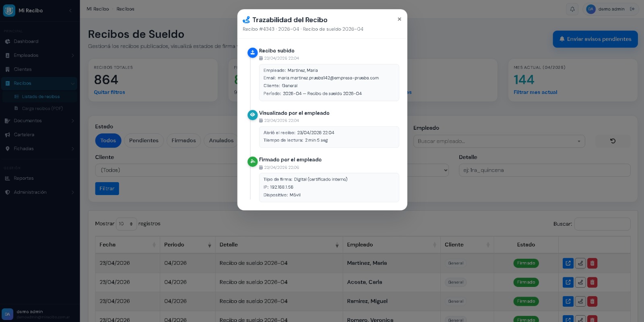Click the Filtrar mes actual link
The height and width of the screenshot is (322, 644).
pyautogui.click(x=535, y=92)
